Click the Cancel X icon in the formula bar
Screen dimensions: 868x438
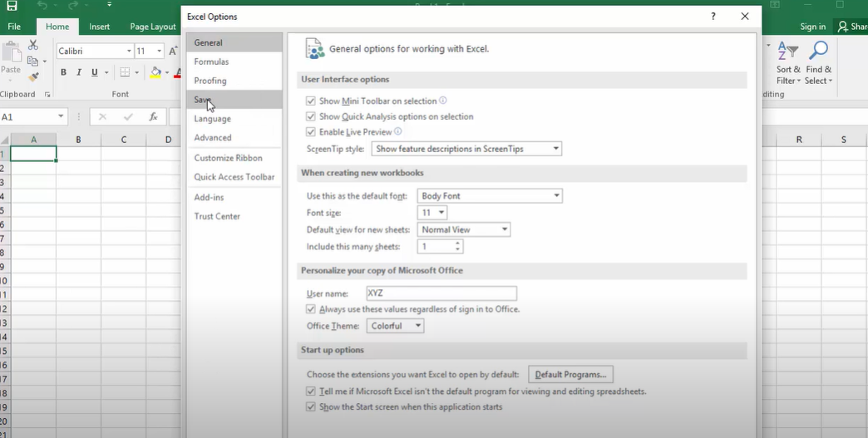(x=102, y=116)
